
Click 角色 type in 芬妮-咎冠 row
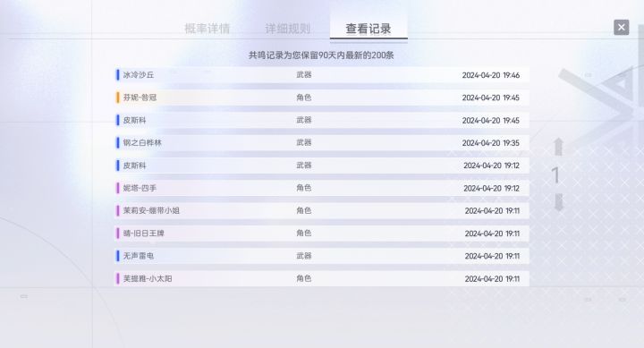click(304, 98)
